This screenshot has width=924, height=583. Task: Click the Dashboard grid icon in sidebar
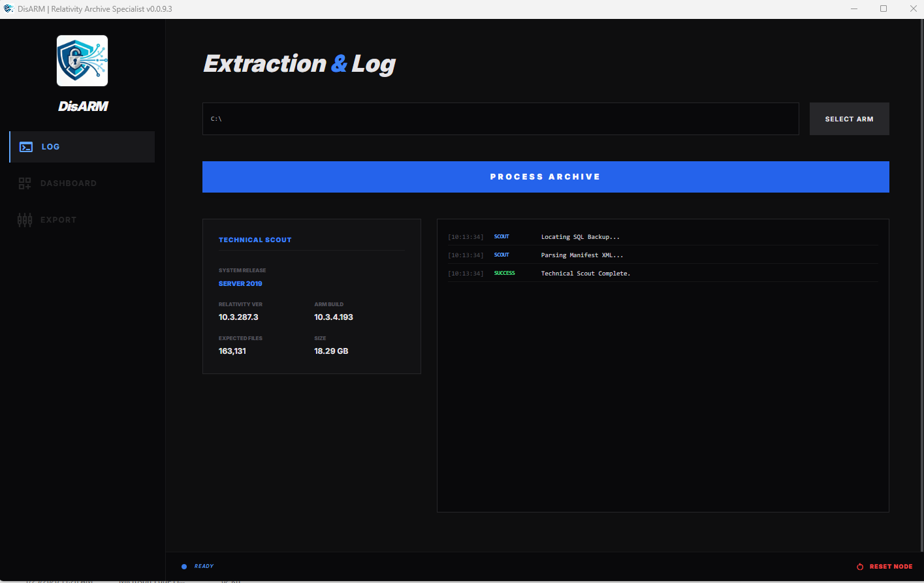(x=25, y=183)
